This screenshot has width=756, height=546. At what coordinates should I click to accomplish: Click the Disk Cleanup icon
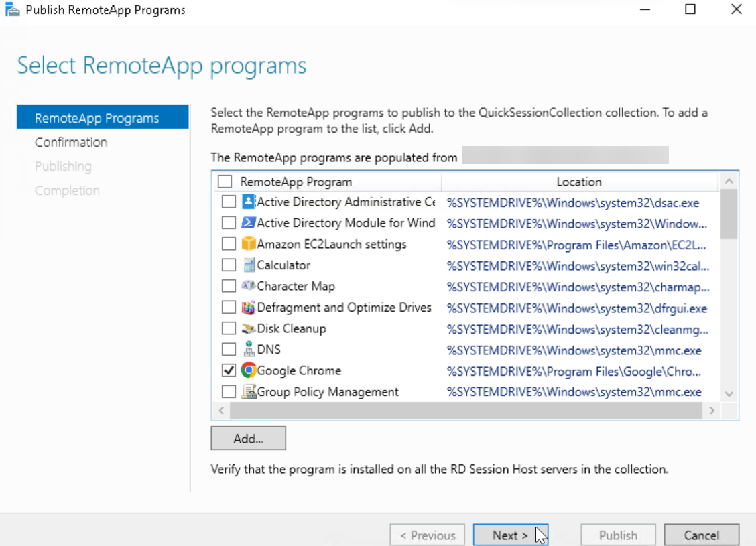[x=249, y=328]
